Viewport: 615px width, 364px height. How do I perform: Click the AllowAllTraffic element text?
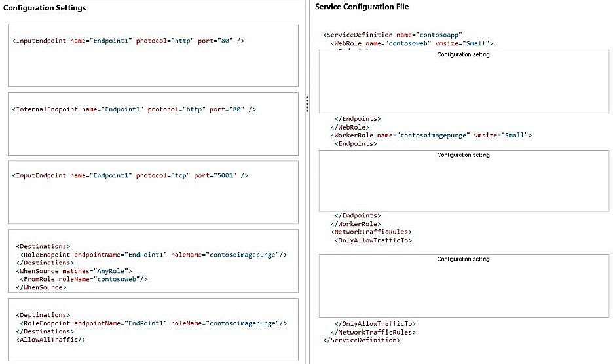[x=50, y=340]
